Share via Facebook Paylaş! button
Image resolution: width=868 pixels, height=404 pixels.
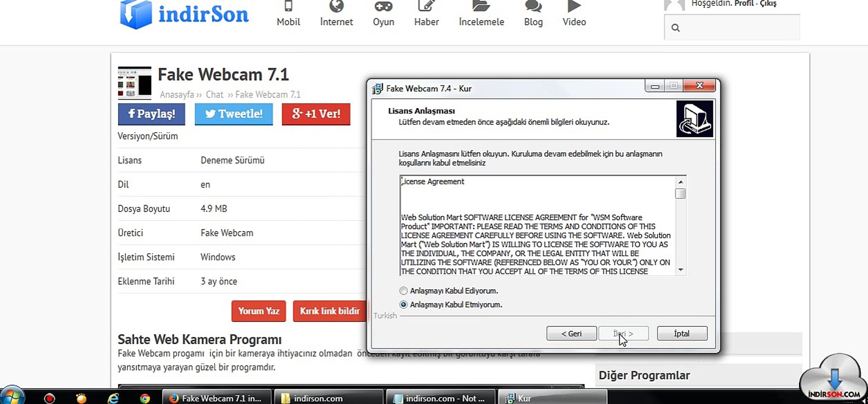[152, 114]
